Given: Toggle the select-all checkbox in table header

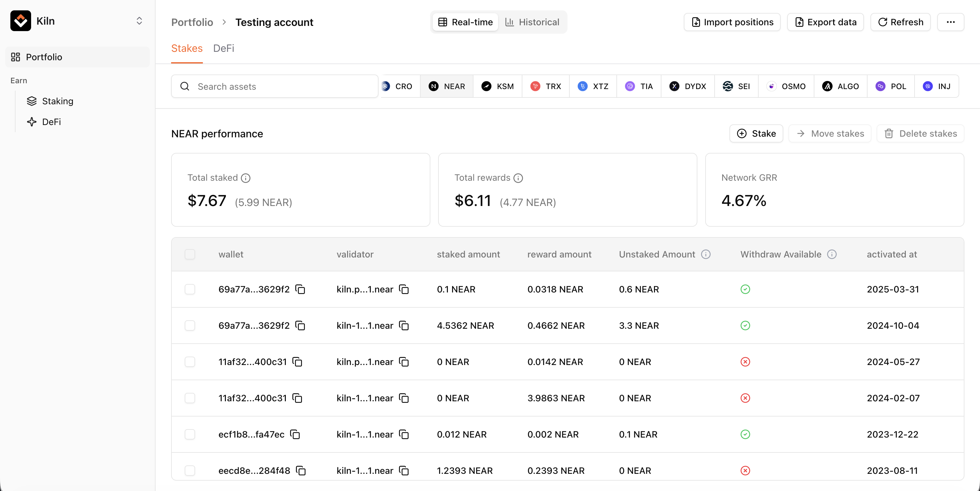Looking at the screenshot, I should point(190,255).
